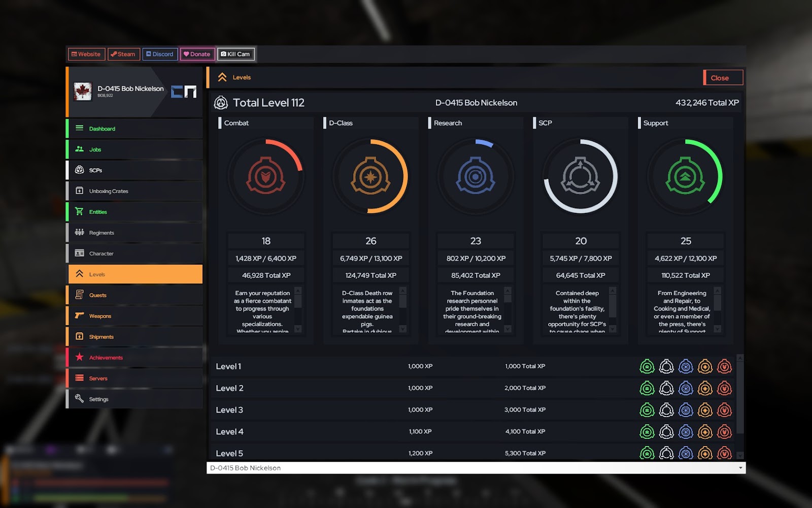This screenshot has height=508, width=812.
Task: Click the "432,246 Total XP" text
Action: [x=707, y=103]
